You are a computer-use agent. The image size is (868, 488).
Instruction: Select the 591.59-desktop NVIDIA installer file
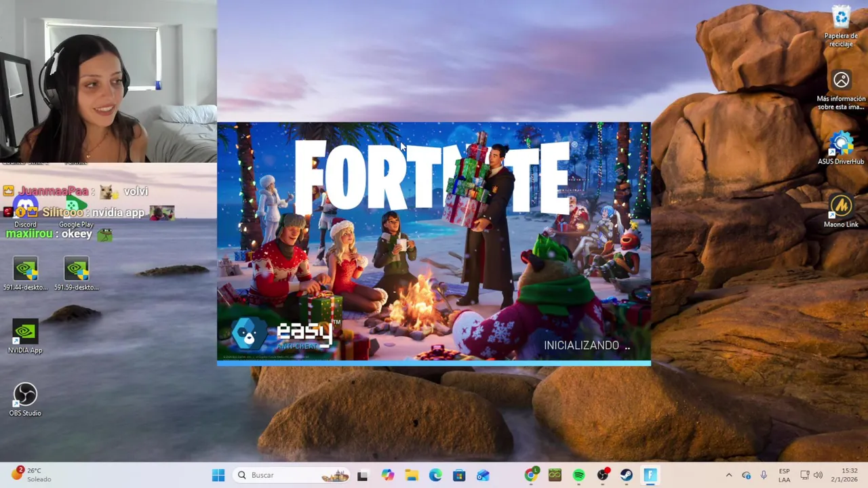pos(76,274)
